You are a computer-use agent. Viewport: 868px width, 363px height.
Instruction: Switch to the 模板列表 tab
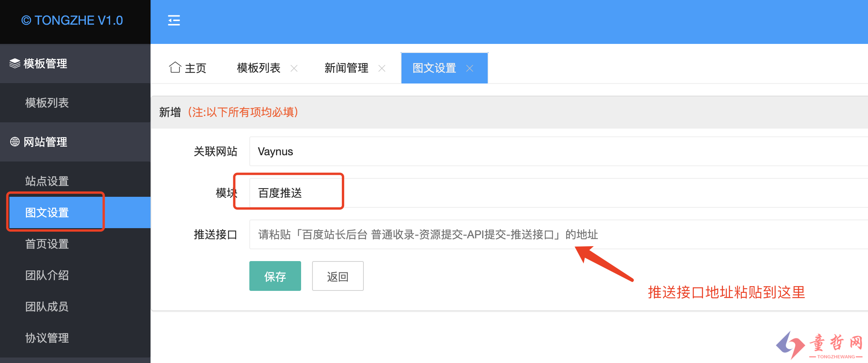[x=259, y=68]
